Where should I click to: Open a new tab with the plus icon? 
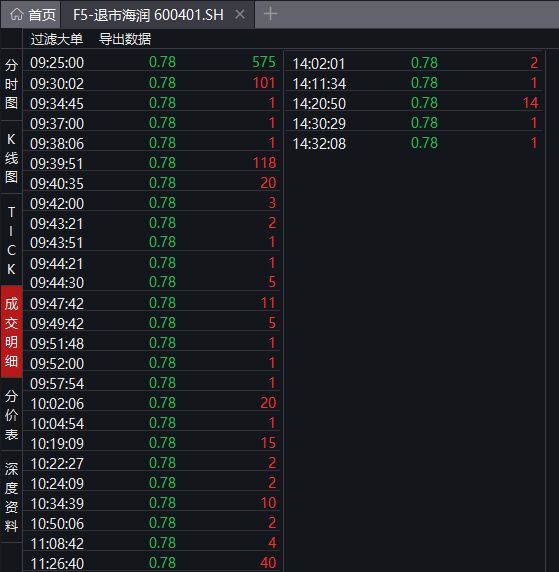[x=270, y=14]
